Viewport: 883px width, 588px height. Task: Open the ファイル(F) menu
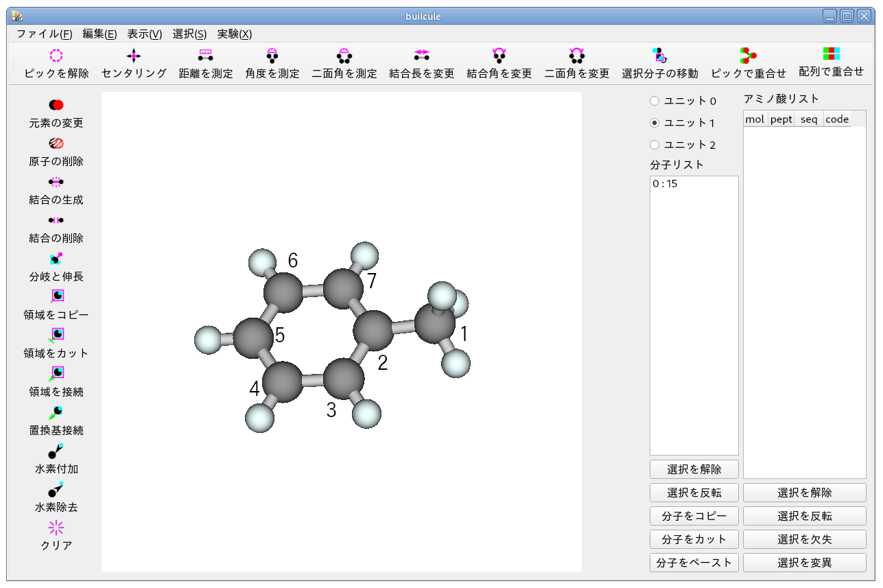44,34
